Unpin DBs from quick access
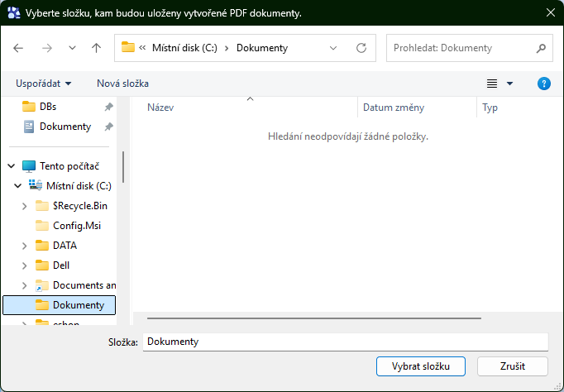Viewport: 564px width, 392px height. pos(108,107)
